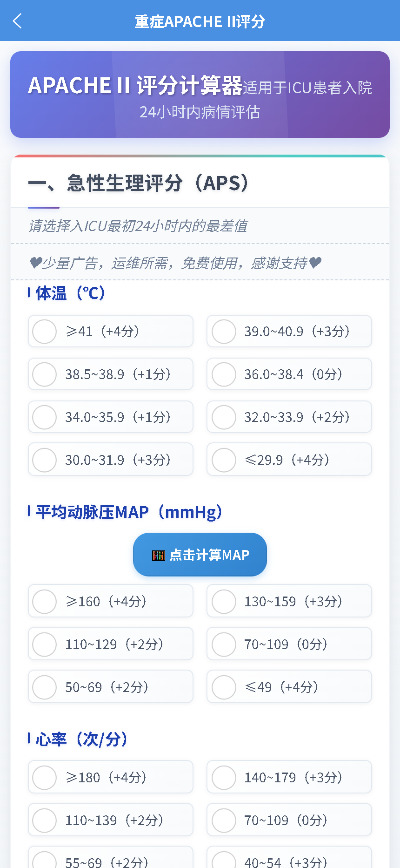This screenshot has height=868, width=400.
Task: Click the abacus icon on MAP button
Action: 159,555
